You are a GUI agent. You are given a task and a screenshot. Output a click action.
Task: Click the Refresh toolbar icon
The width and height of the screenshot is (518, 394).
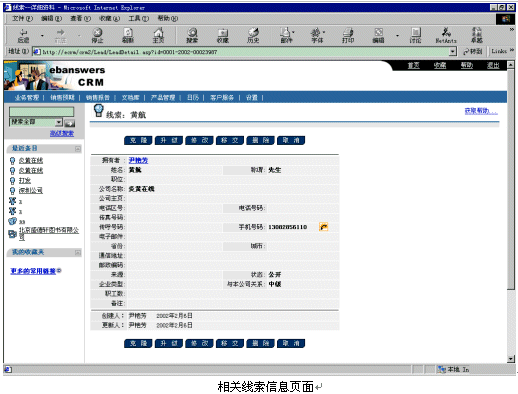(128, 35)
